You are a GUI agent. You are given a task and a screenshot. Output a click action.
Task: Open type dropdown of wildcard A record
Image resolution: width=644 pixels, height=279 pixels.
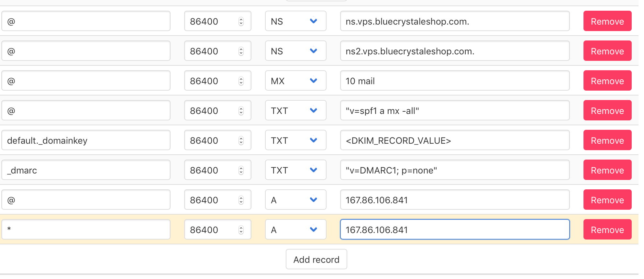pyautogui.click(x=295, y=229)
